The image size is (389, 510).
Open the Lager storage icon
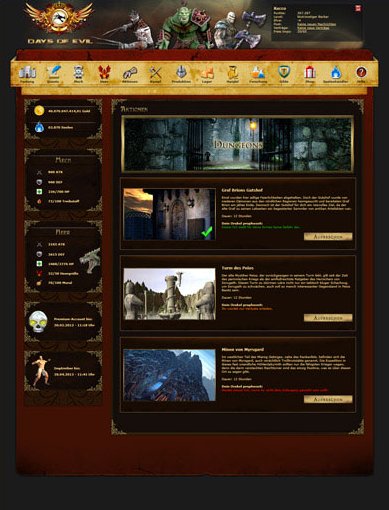click(207, 73)
